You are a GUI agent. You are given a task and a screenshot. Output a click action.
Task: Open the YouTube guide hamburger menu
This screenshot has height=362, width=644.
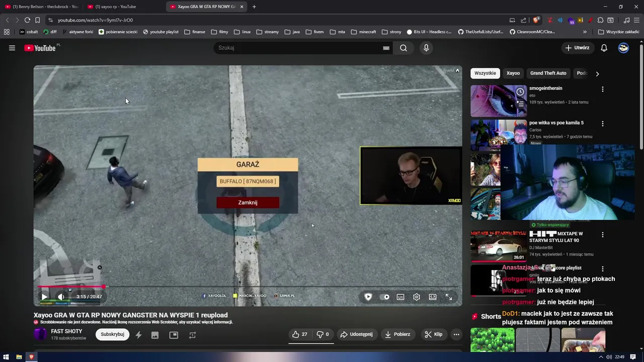tap(12, 48)
